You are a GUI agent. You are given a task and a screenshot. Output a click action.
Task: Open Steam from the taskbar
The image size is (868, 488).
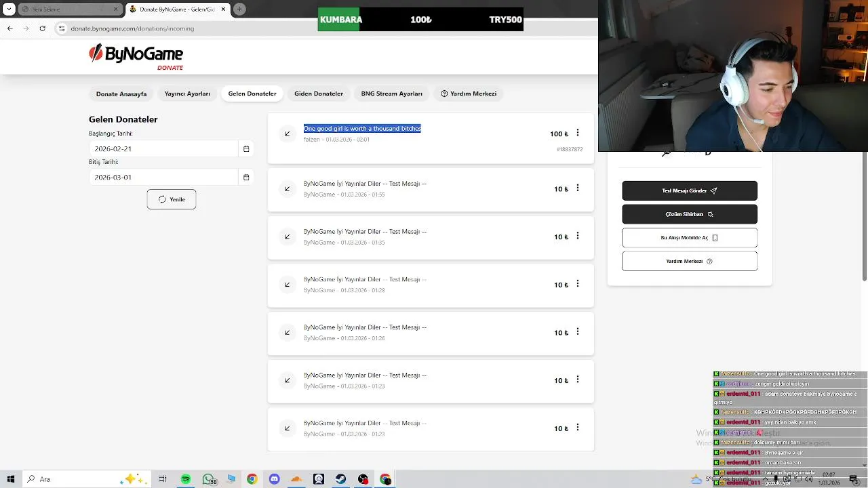(341, 479)
